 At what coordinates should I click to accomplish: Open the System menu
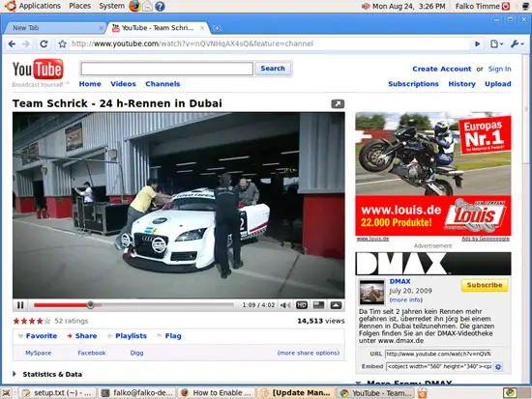111,6
